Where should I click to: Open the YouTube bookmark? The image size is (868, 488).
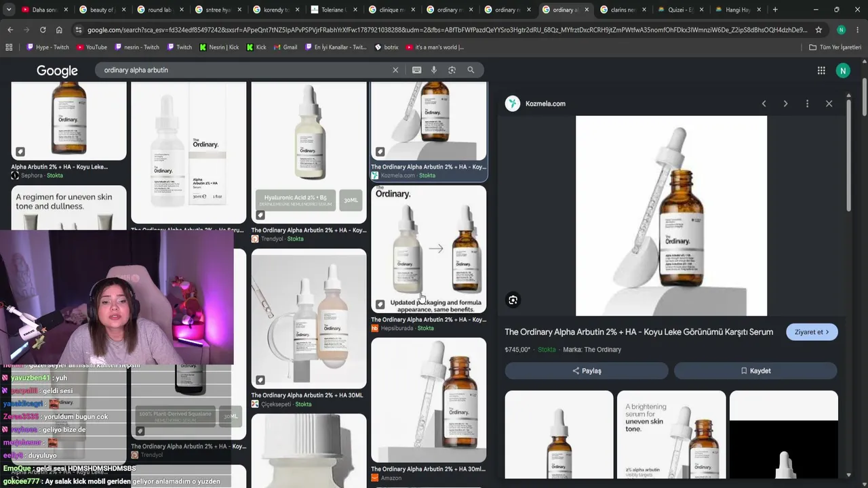tap(92, 47)
